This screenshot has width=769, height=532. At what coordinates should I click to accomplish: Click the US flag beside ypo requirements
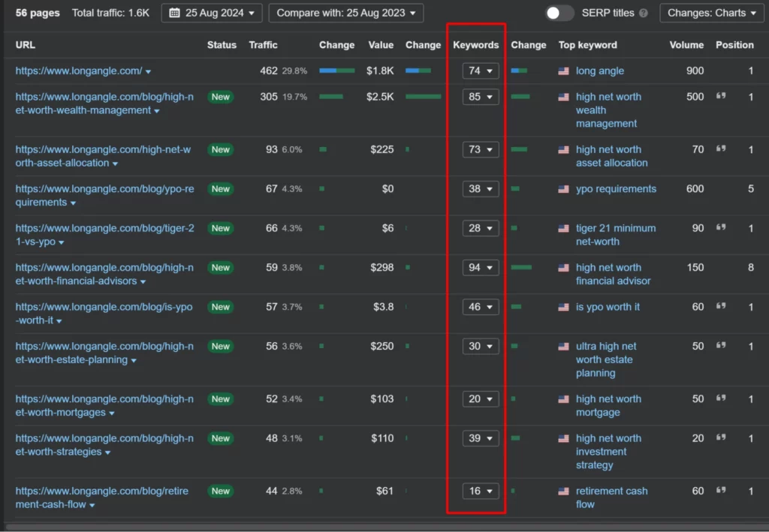point(563,189)
